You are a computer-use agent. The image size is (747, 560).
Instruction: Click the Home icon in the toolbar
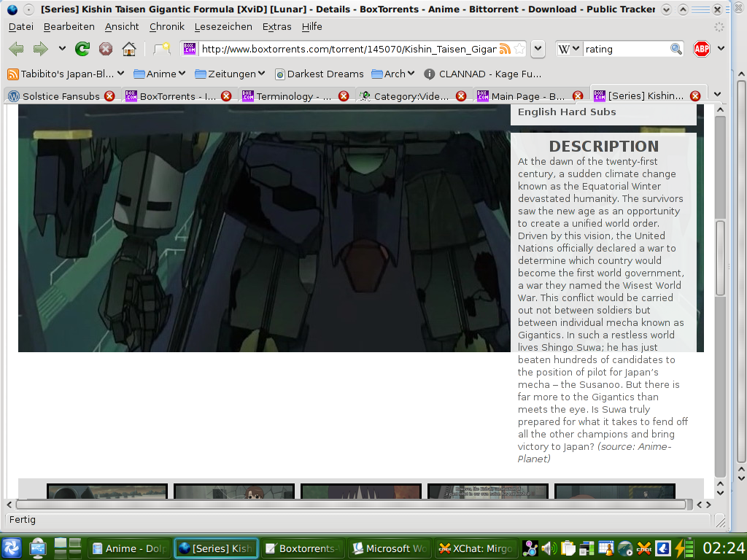pyautogui.click(x=129, y=49)
